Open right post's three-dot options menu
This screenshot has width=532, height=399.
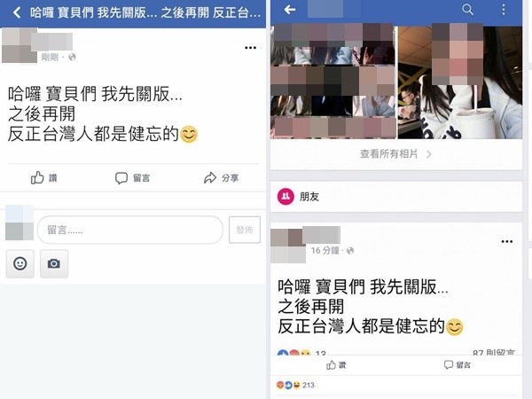[x=507, y=241]
